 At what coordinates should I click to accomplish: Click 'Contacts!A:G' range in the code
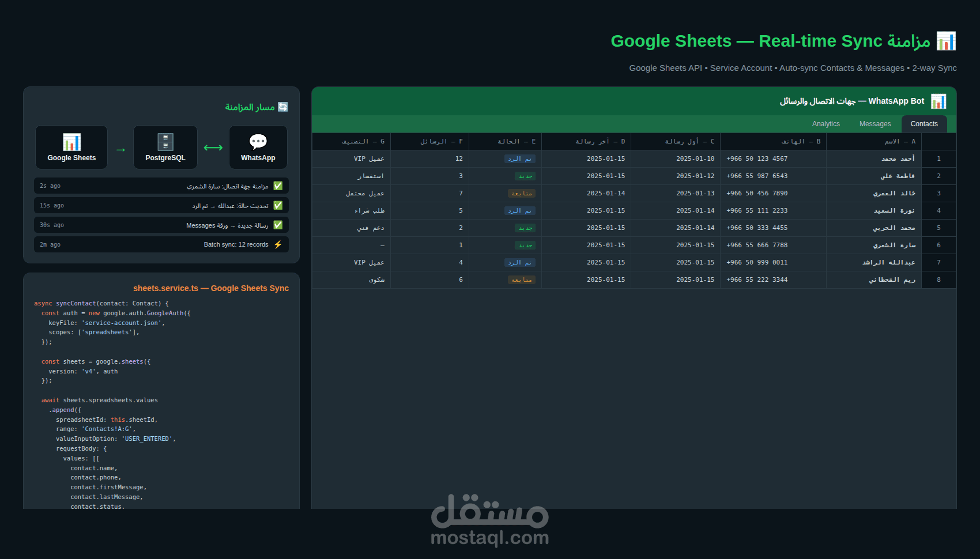108,429
